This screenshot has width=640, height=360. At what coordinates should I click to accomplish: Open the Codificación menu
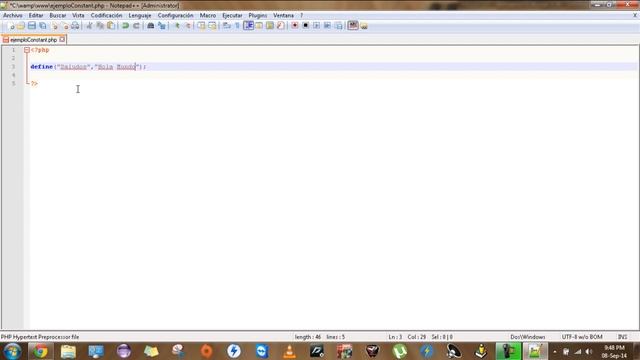click(106, 16)
